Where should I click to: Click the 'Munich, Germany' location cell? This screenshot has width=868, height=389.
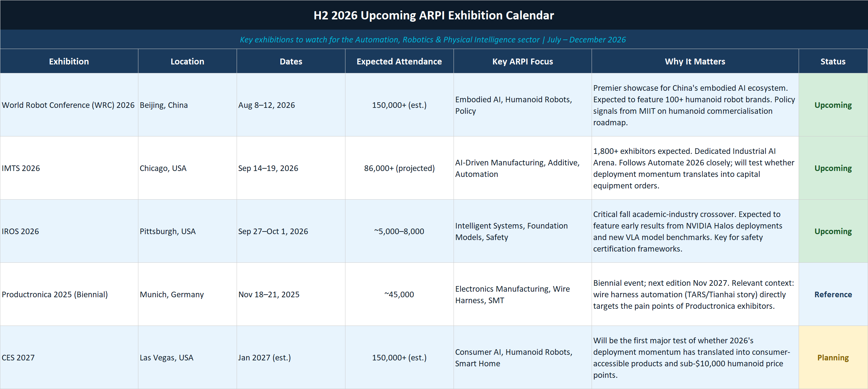(187, 294)
